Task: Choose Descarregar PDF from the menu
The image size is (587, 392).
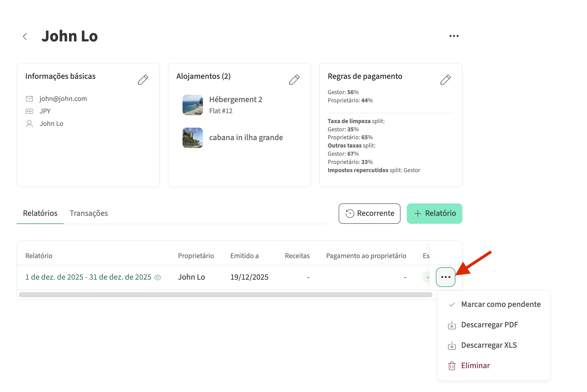Action: tap(489, 325)
